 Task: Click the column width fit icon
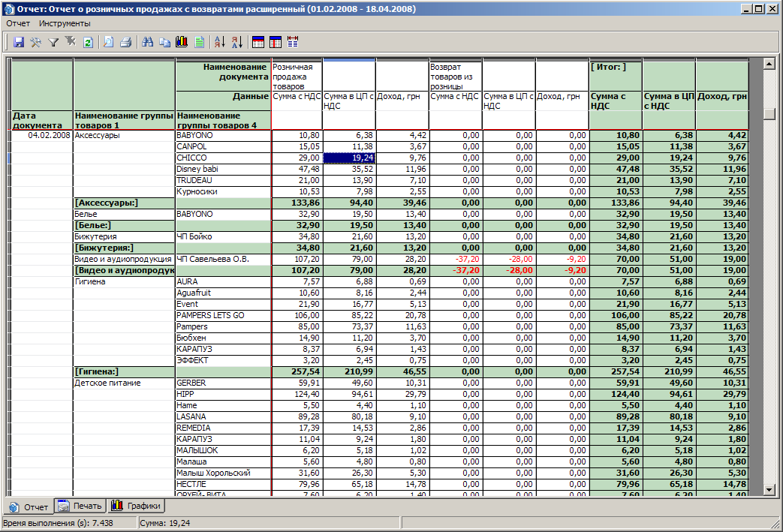pyautogui.click(x=293, y=43)
